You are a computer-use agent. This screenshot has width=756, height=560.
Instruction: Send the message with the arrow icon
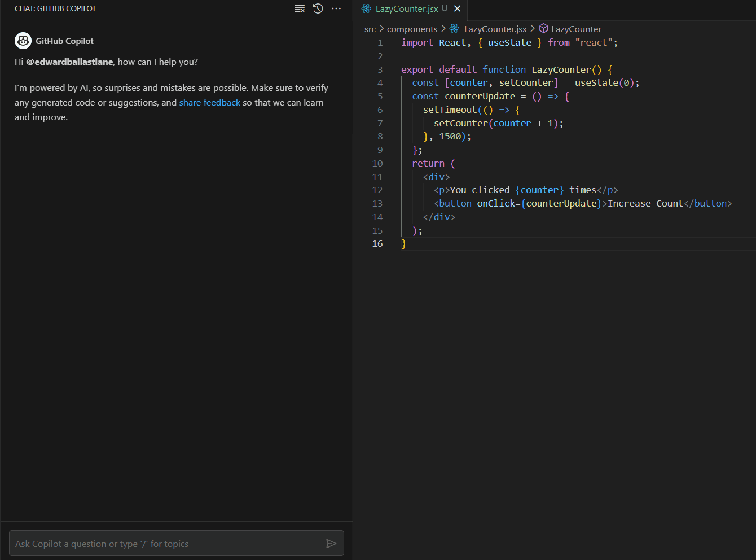click(331, 544)
